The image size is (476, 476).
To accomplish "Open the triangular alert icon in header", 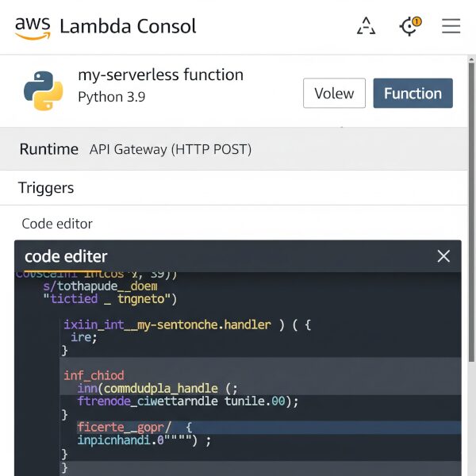I will click(366, 26).
